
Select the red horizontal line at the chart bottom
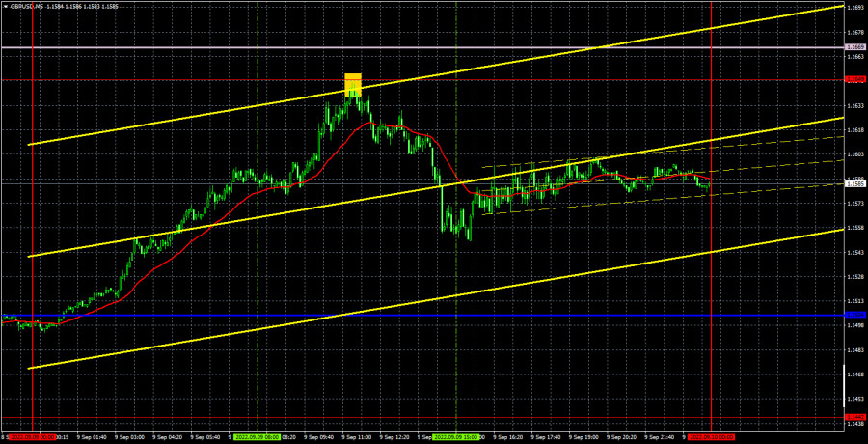[289, 418]
